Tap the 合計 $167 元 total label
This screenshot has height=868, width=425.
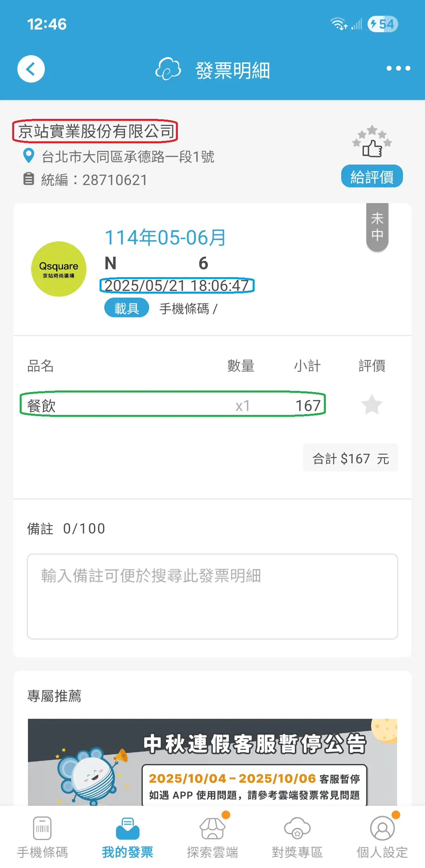coord(350,458)
